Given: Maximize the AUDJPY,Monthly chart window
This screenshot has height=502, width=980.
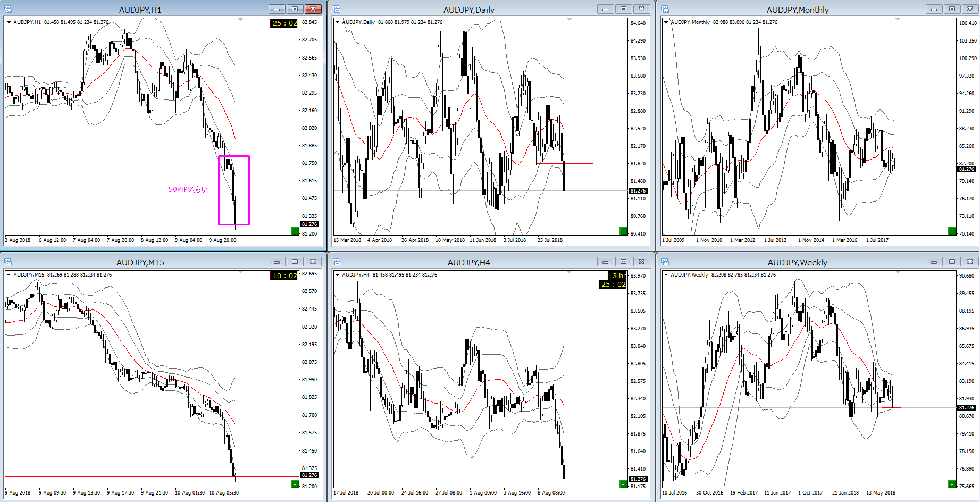Looking at the screenshot, I should pyautogui.click(x=952, y=9).
